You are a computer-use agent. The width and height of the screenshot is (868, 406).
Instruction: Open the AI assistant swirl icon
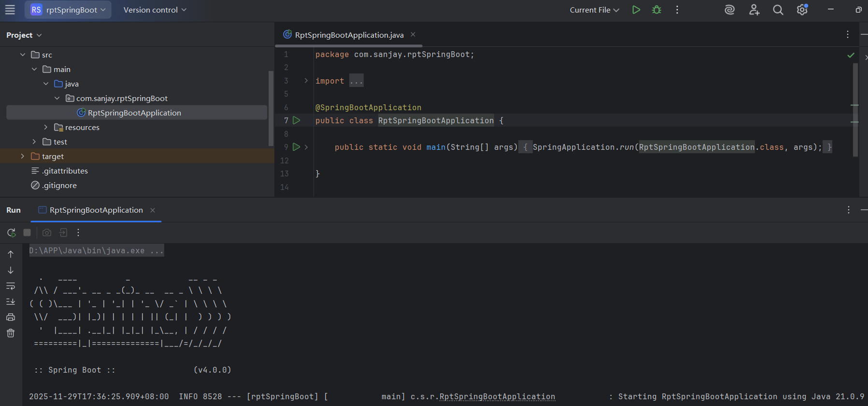pos(730,10)
